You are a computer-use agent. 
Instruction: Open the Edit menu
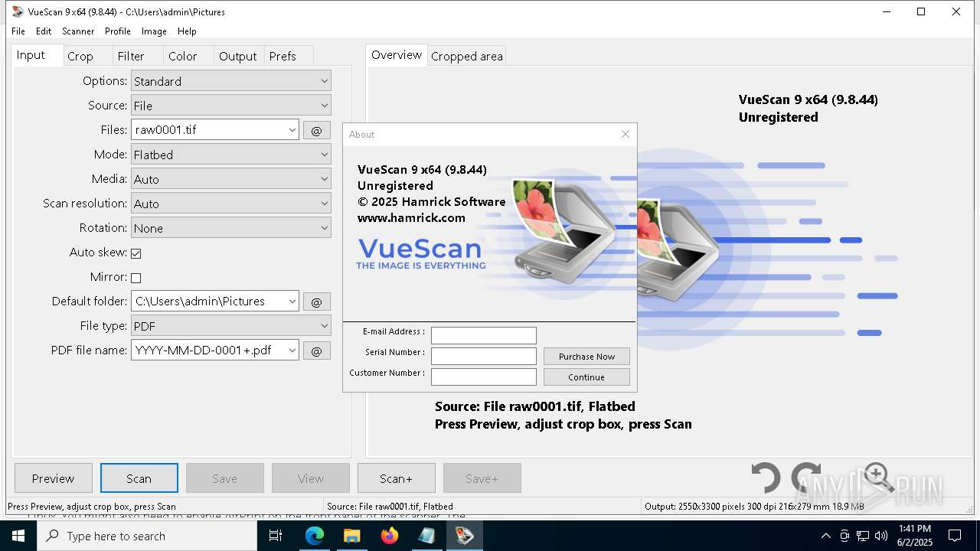(44, 31)
